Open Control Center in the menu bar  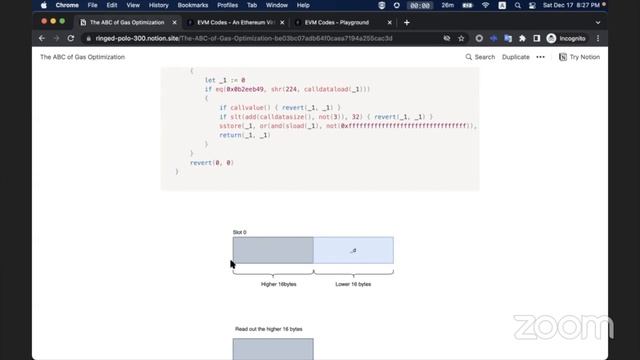click(532, 5)
